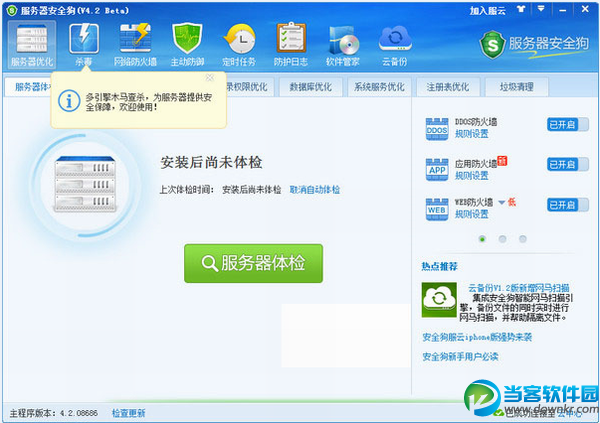This screenshot has width=600, height=423.
Task: Click the 安装后尚未体检 heading
Action: [211, 162]
